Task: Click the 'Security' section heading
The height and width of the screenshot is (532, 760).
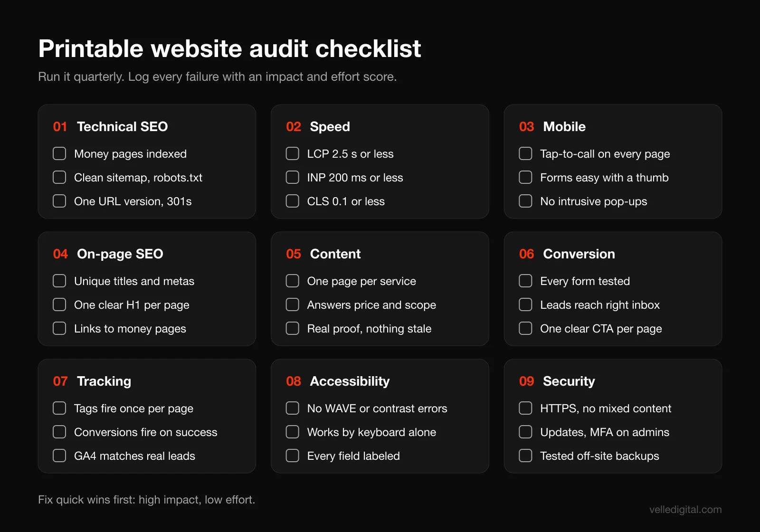Action: [569, 381]
